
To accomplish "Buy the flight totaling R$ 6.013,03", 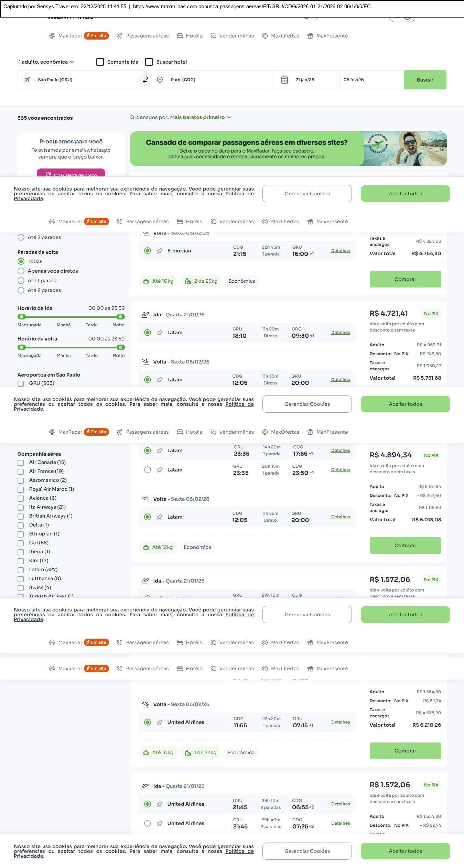I will pos(405,545).
